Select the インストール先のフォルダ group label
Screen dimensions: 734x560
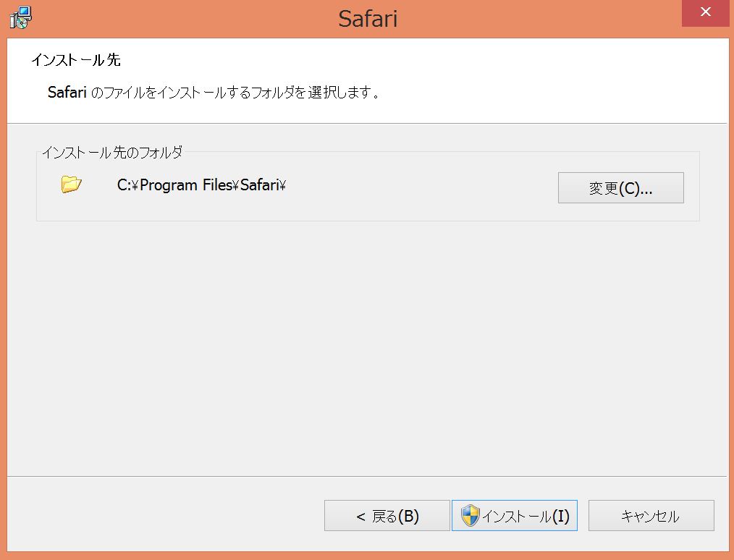(112, 152)
